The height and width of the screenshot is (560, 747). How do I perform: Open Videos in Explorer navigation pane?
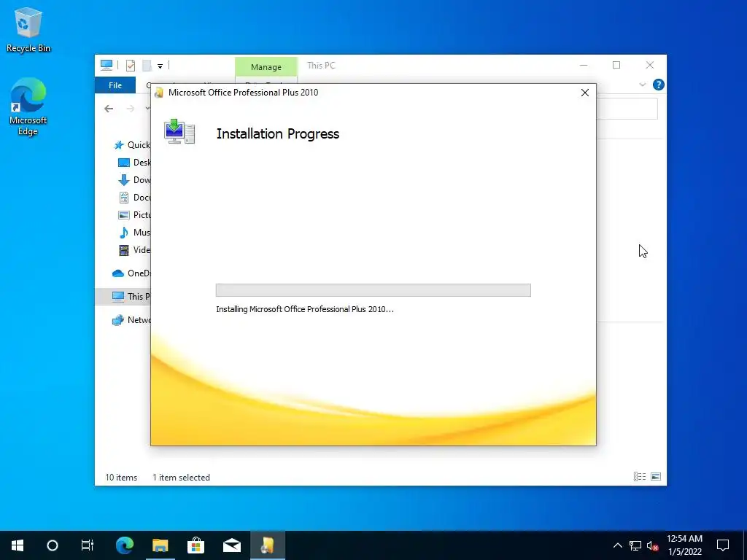pos(134,250)
